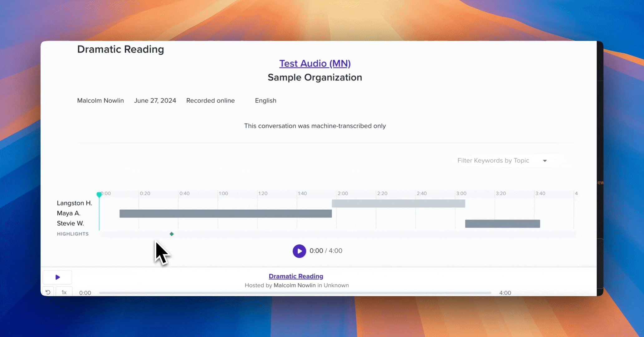The image size is (644, 337).
Task: Click the 3:00 mark on the timeline ruler
Action: (461, 193)
